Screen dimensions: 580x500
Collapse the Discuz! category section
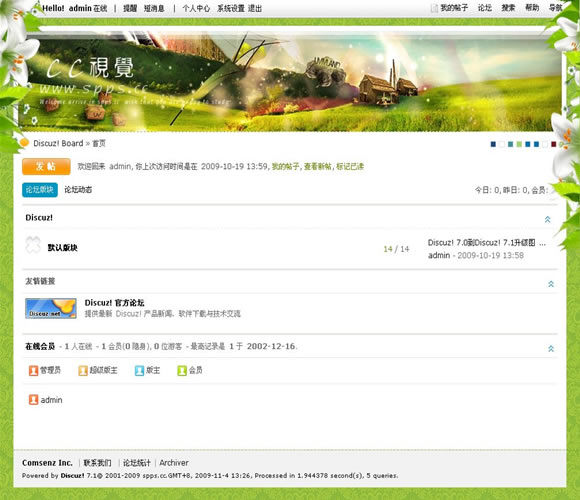[547, 219]
